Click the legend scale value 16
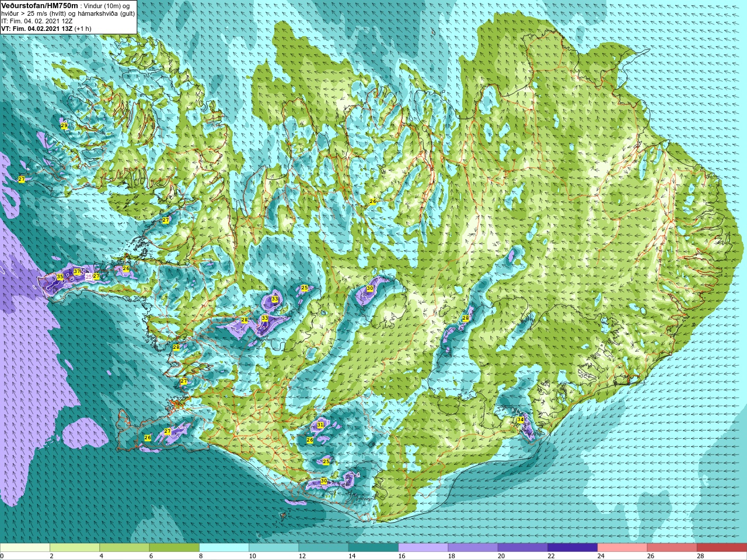 [x=402, y=556]
